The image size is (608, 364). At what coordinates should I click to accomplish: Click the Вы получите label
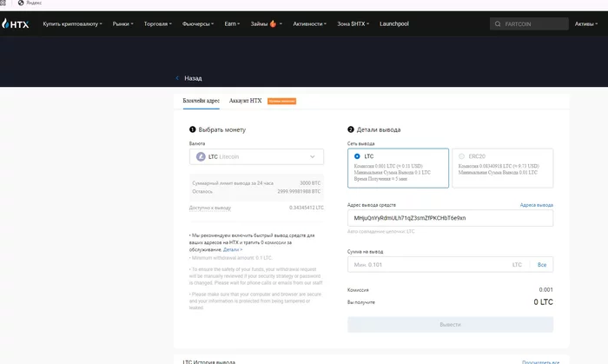tap(361, 302)
